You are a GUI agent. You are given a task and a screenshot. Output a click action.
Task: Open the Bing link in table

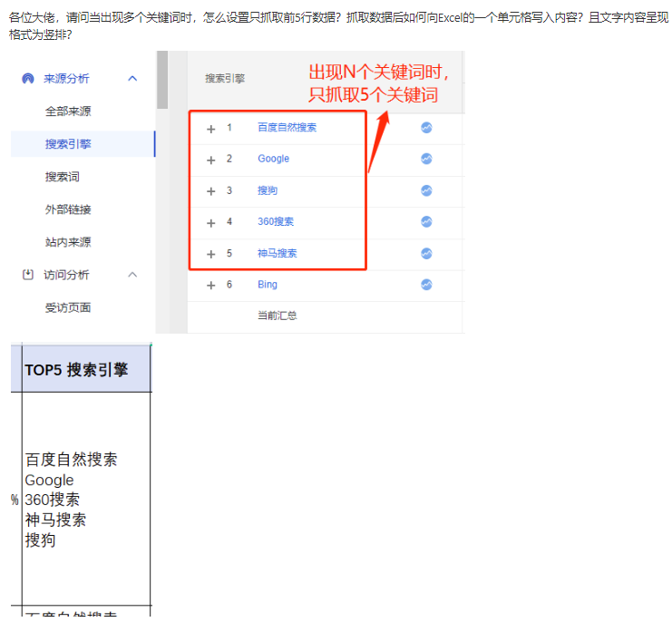268,285
